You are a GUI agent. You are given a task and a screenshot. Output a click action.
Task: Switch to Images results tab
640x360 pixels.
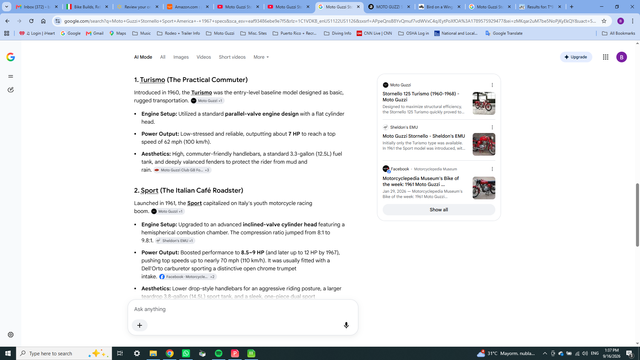click(x=181, y=57)
